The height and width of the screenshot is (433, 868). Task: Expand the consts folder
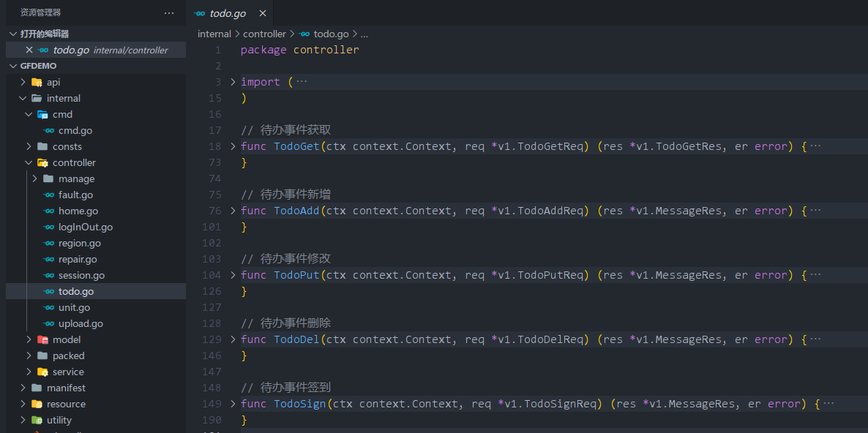[29, 146]
